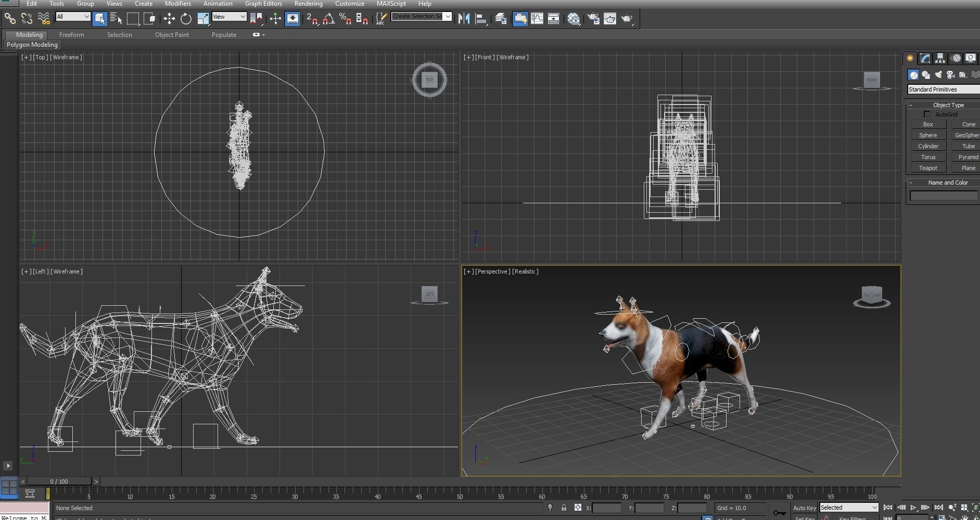Click the Cylinder button
This screenshot has width=980, height=520.
click(928, 146)
